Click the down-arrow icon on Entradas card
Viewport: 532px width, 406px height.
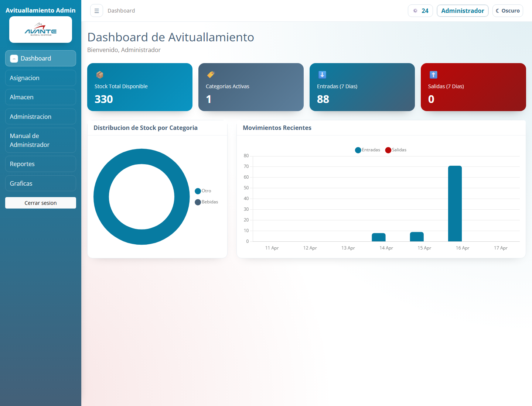click(x=322, y=75)
